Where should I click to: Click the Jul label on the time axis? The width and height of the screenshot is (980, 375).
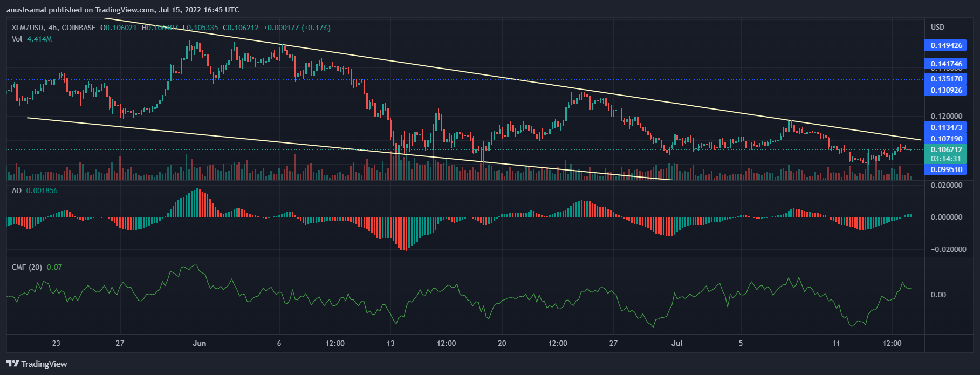[x=677, y=343]
